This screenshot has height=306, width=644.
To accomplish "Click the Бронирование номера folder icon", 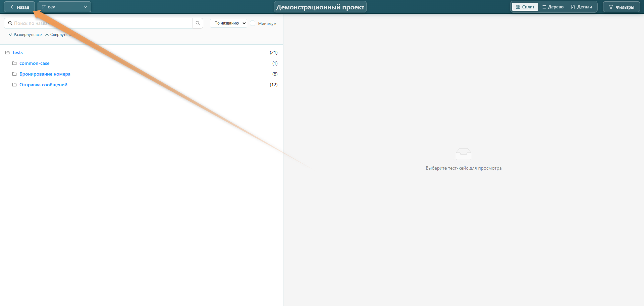I will 14,74.
